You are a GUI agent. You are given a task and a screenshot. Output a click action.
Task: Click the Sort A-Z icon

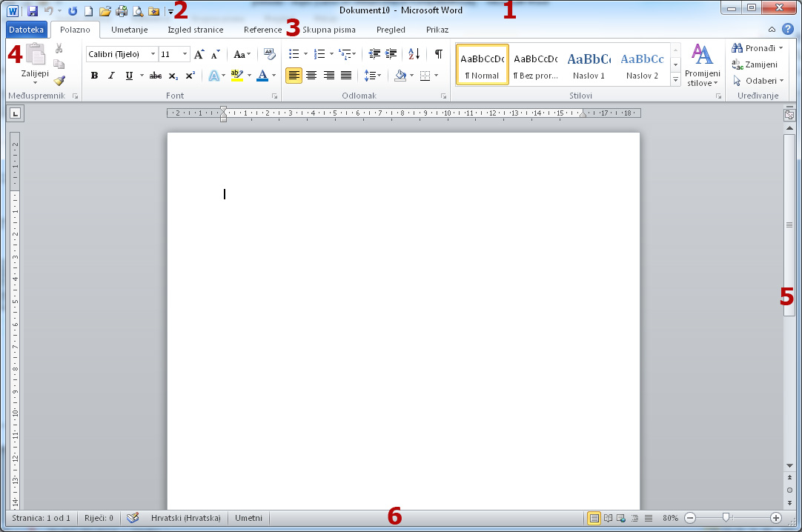coord(414,54)
